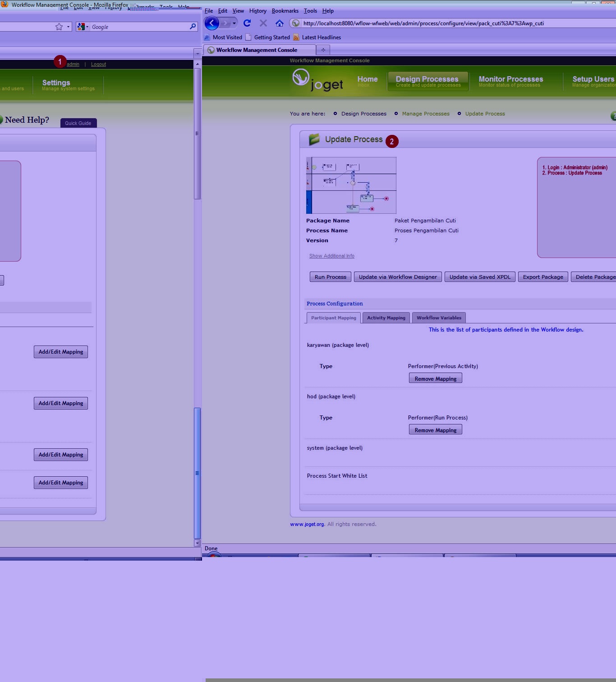Open the Design Processes navigation item
Image resolution: width=616 pixels, height=682 pixels.
coord(428,81)
